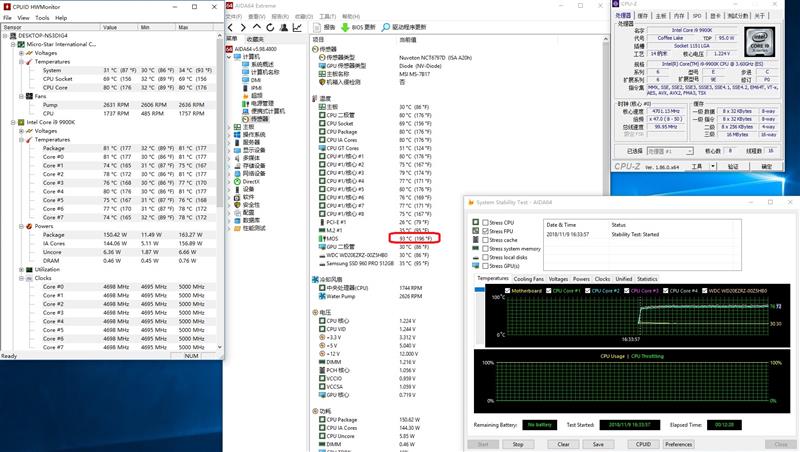800x452 pixels.
Task: Collapse the Intel Core i9 9900K node
Action: coord(11,122)
